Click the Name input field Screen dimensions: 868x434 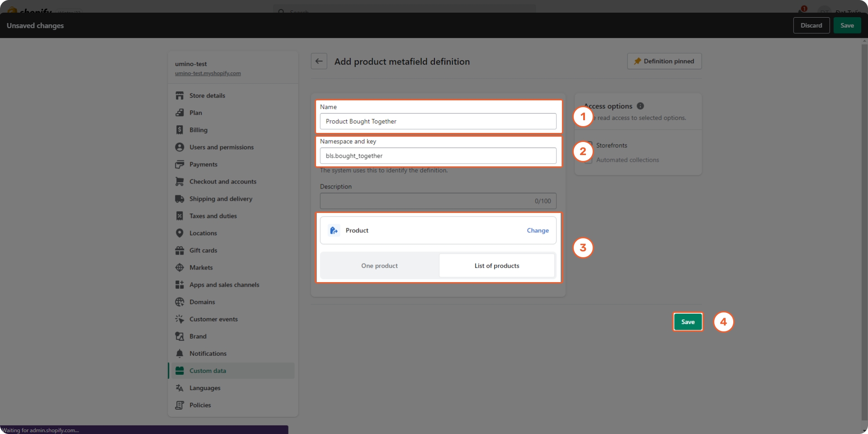coord(438,121)
